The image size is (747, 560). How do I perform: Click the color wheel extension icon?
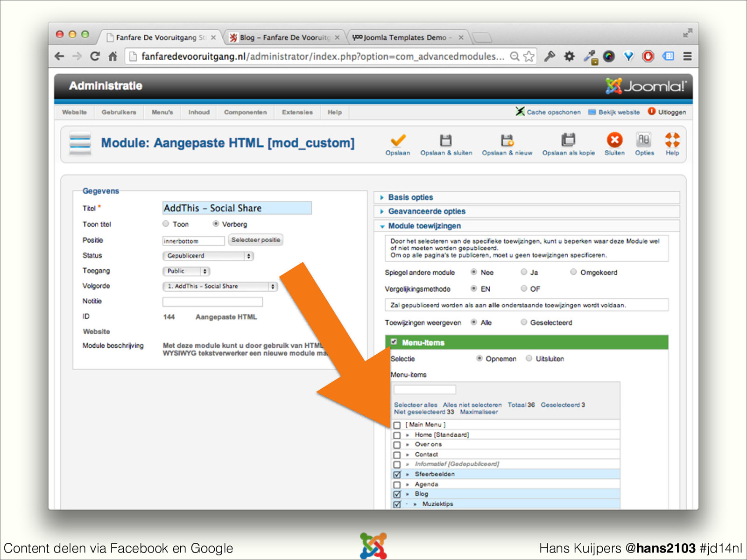609,56
